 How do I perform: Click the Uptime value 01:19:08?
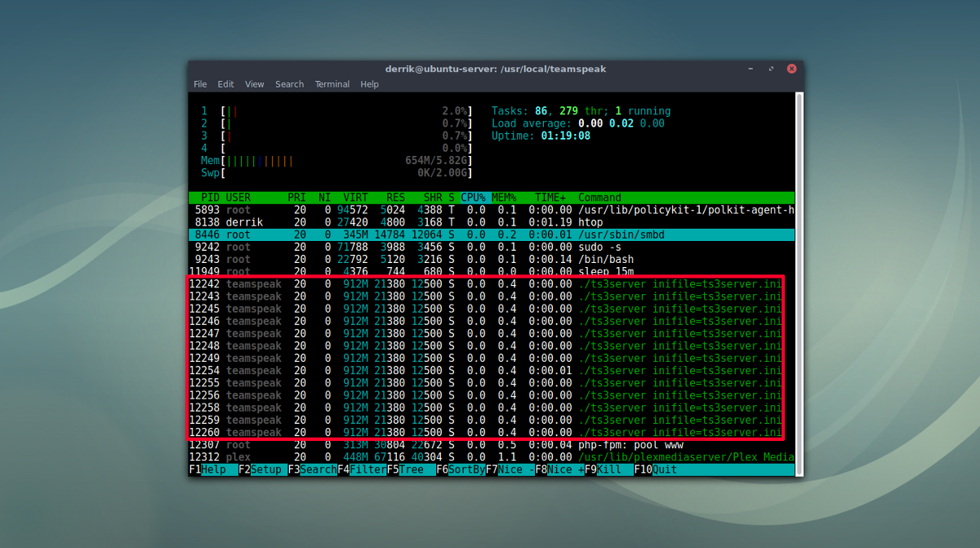pos(566,136)
